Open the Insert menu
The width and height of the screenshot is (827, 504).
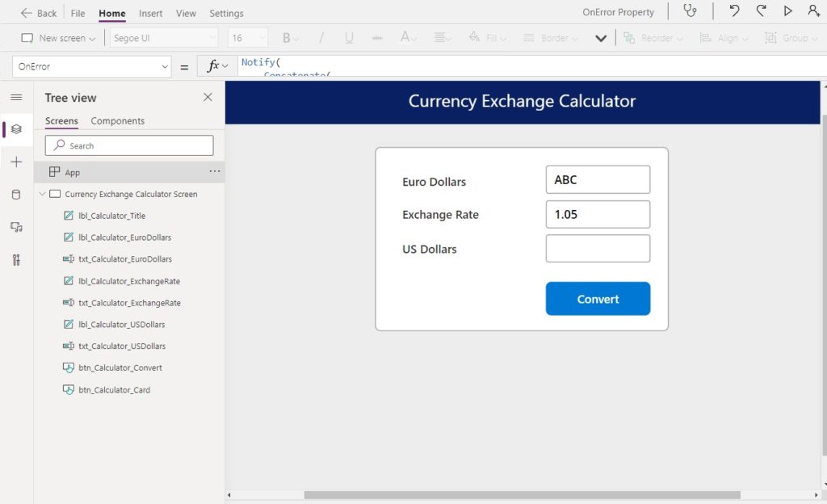click(x=150, y=13)
